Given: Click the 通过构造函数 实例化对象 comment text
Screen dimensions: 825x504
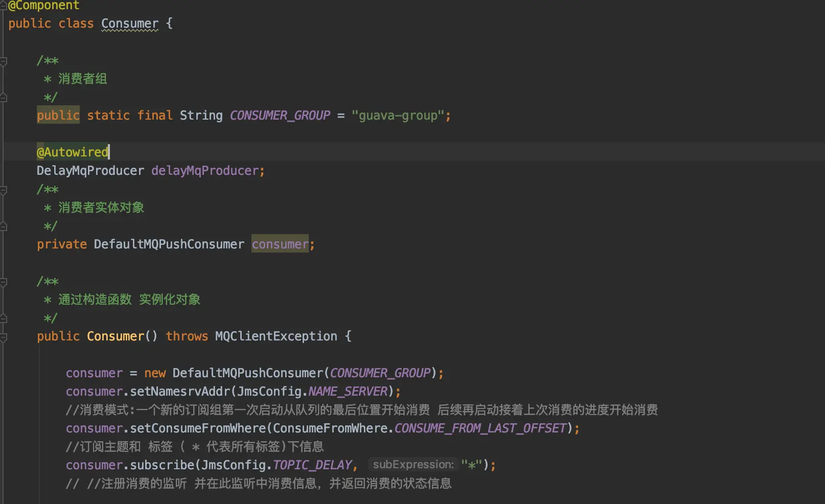Looking at the screenshot, I should (129, 300).
